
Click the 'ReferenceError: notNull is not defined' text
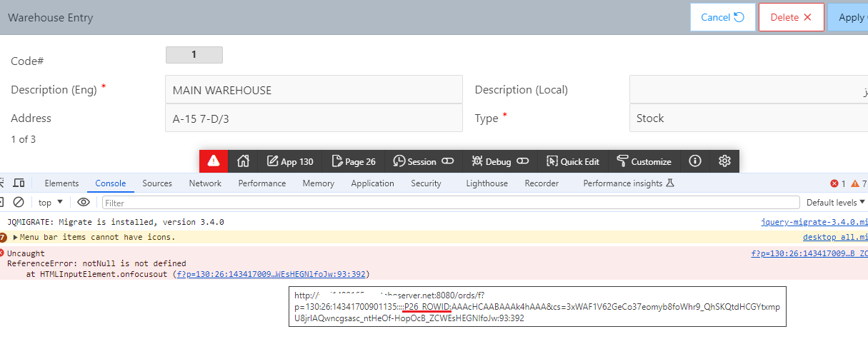pyautogui.click(x=96, y=263)
